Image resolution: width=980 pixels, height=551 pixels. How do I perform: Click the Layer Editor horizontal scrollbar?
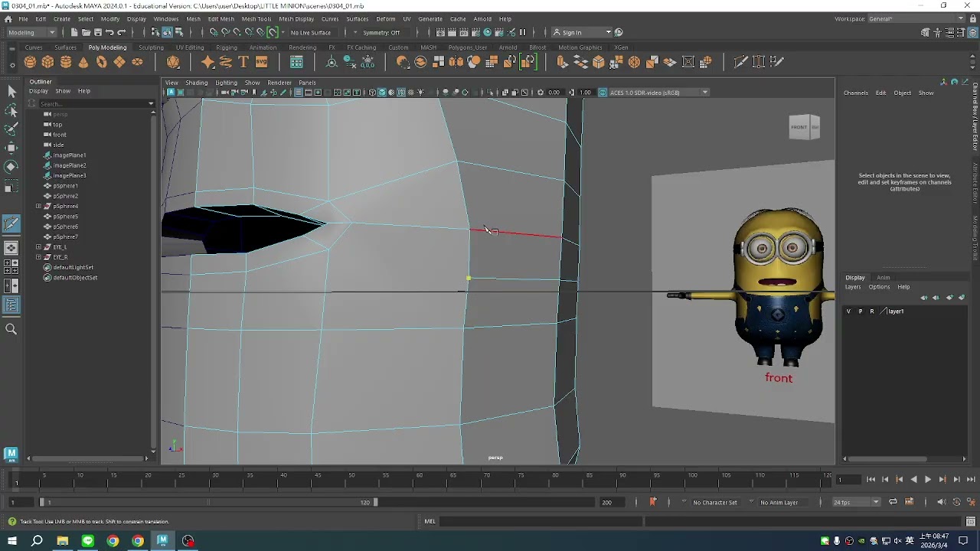click(888, 458)
